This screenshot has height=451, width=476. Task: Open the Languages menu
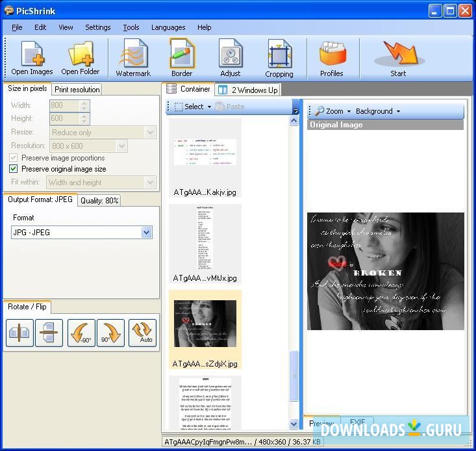click(x=168, y=27)
